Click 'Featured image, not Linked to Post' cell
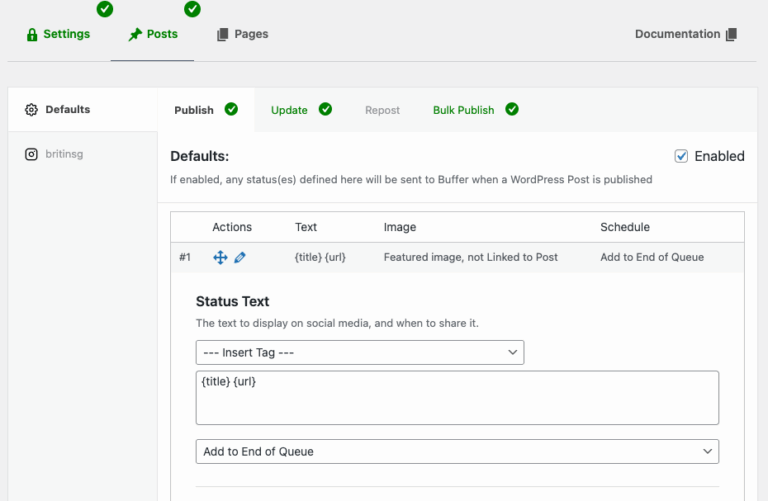The height and width of the screenshot is (501, 768). (x=471, y=257)
